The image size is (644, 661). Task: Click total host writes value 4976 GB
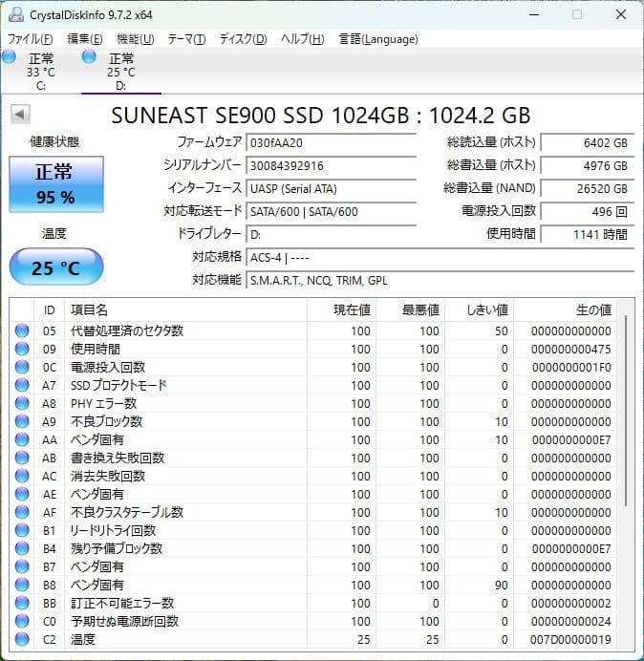click(x=588, y=165)
